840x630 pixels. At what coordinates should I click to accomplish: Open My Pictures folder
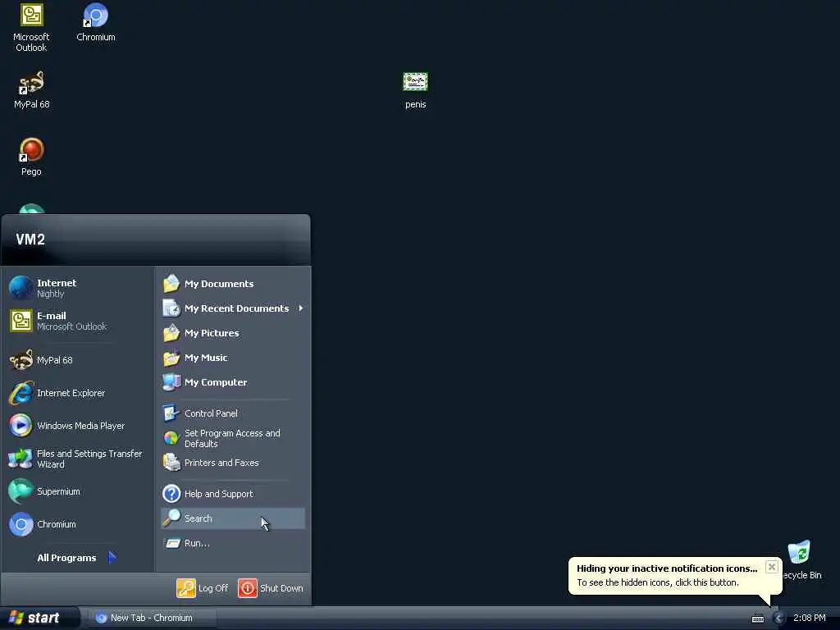tap(232, 333)
